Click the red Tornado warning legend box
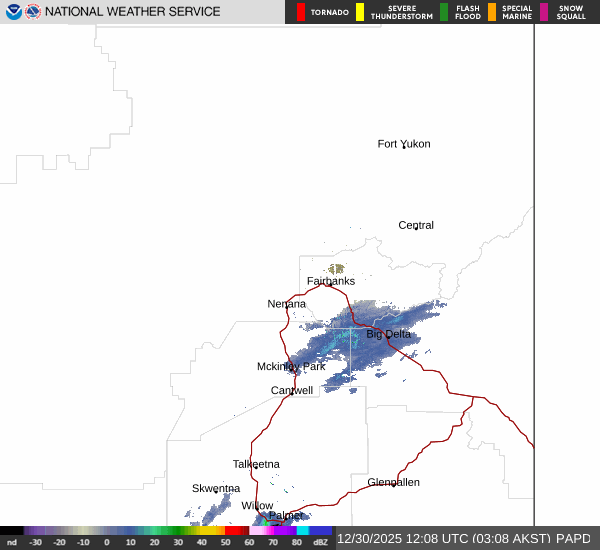The height and width of the screenshot is (550, 600). (301, 12)
